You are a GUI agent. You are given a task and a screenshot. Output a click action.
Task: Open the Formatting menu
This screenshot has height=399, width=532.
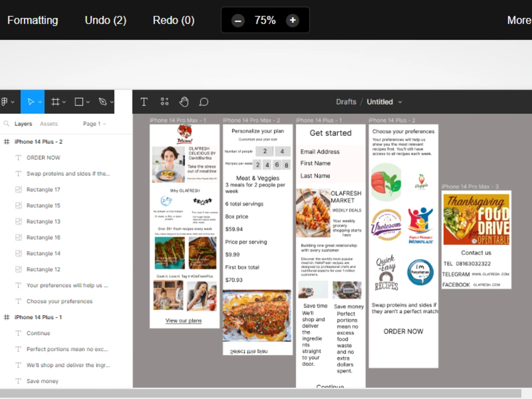[32, 20]
